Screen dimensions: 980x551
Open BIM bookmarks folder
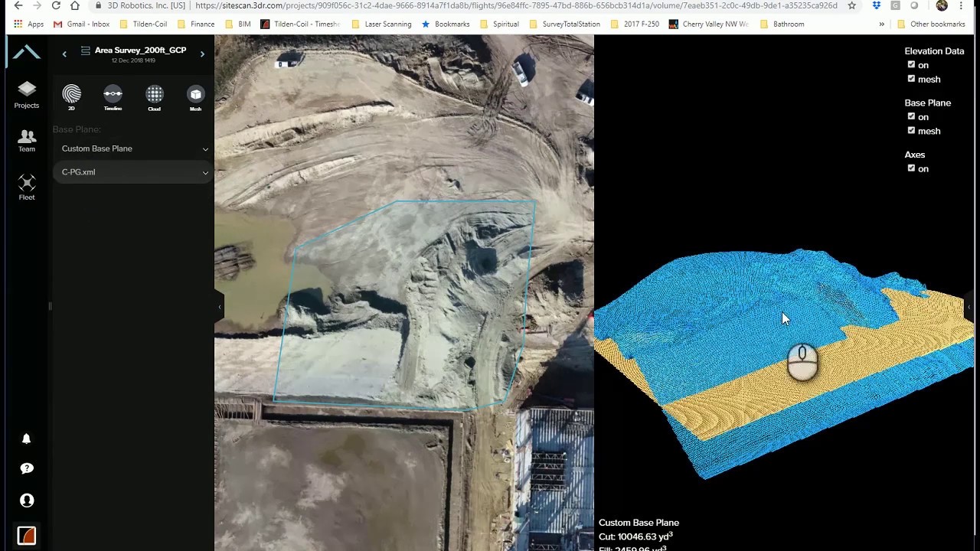click(237, 24)
